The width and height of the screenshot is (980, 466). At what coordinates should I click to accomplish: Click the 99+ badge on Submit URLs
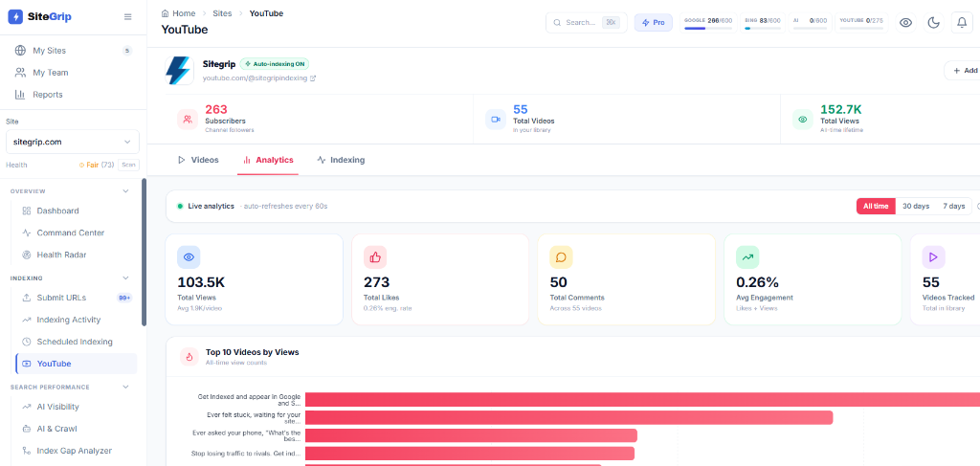coord(125,298)
